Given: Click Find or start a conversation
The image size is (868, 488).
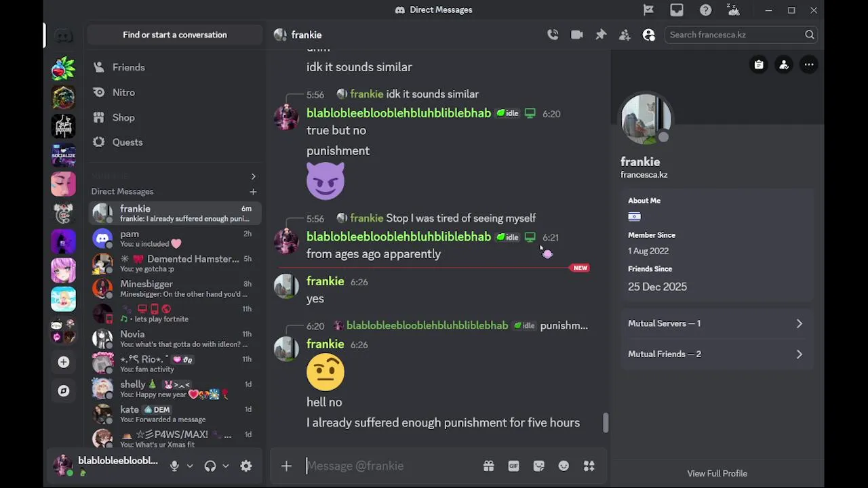Looking at the screenshot, I should tap(175, 35).
